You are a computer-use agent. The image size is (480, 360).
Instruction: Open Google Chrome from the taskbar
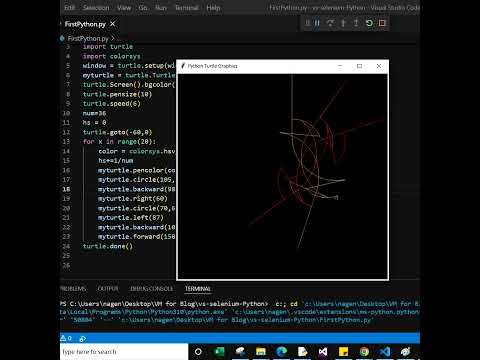(364, 352)
